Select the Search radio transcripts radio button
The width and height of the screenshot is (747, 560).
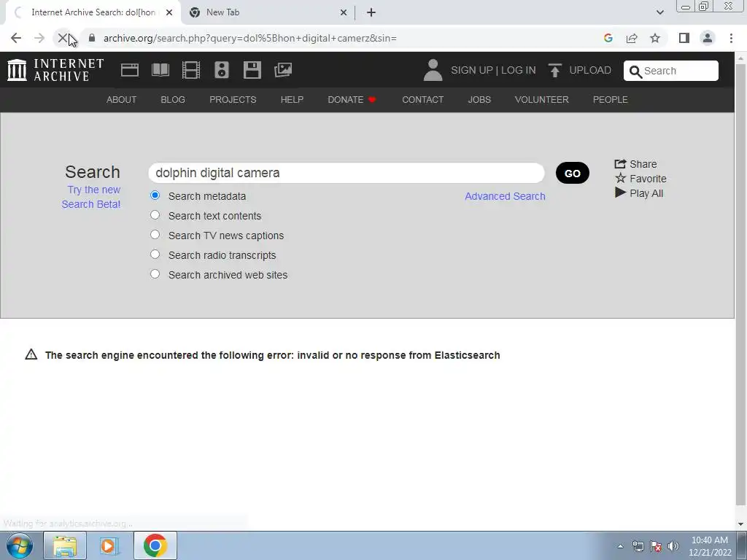click(155, 254)
